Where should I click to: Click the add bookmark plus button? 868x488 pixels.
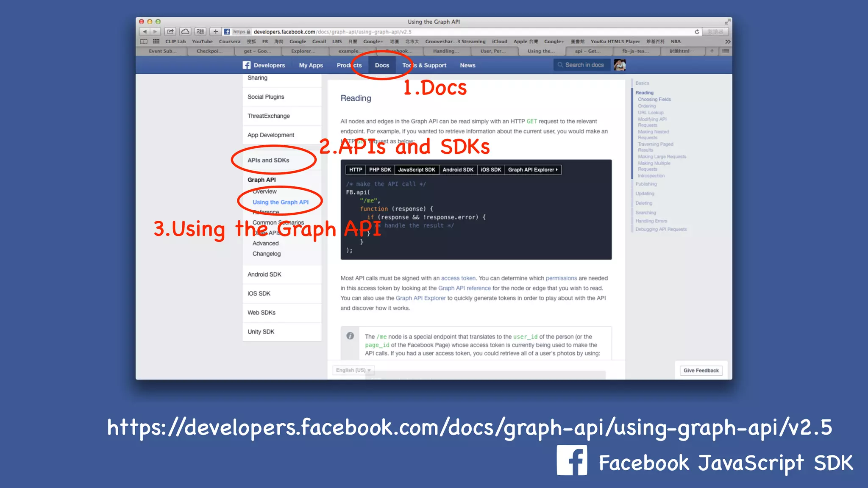(215, 32)
